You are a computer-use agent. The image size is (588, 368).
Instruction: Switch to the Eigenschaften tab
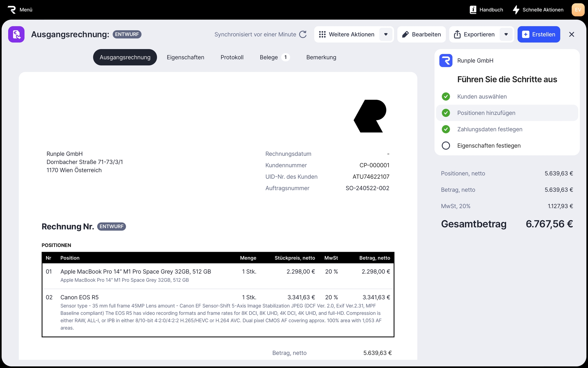click(185, 57)
